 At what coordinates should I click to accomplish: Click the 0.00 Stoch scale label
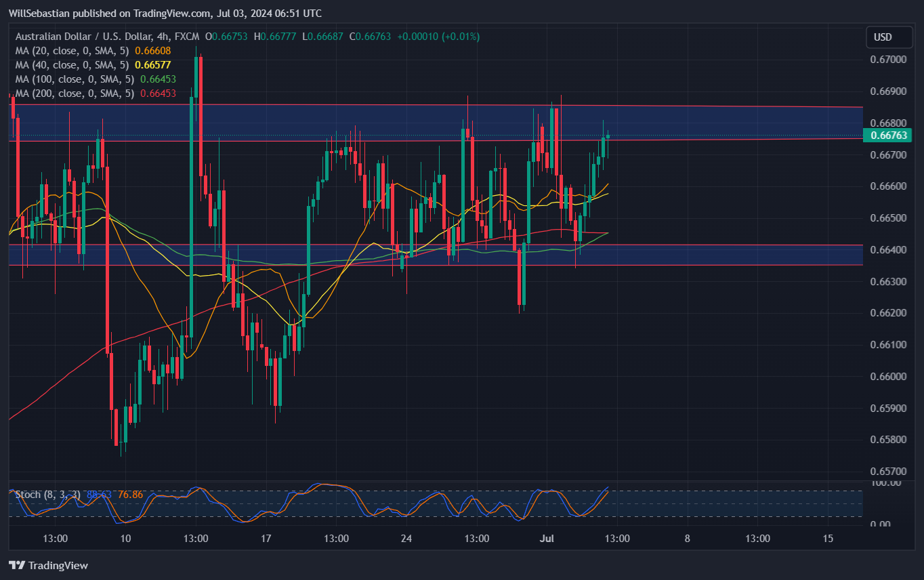click(881, 524)
